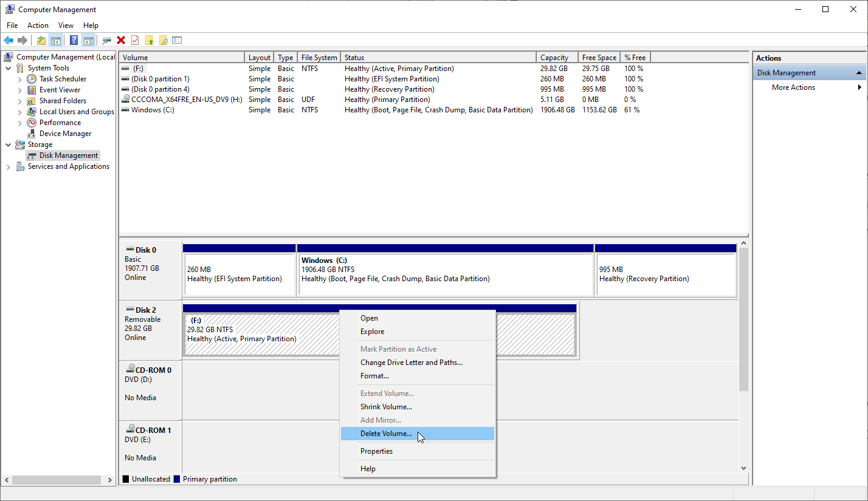Click the Back arrow toolbar icon
The height and width of the screenshot is (501, 868).
point(9,40)
